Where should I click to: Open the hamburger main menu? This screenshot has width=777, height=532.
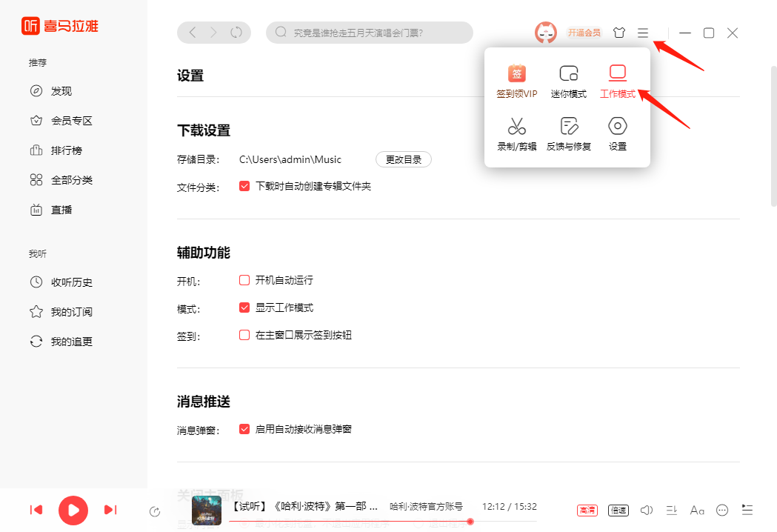click(643, 33)
